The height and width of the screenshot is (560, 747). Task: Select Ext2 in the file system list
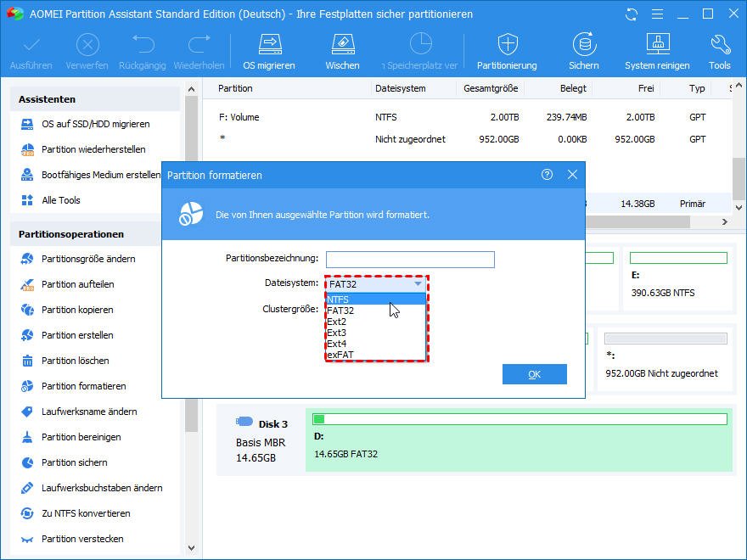coord(376,322)
